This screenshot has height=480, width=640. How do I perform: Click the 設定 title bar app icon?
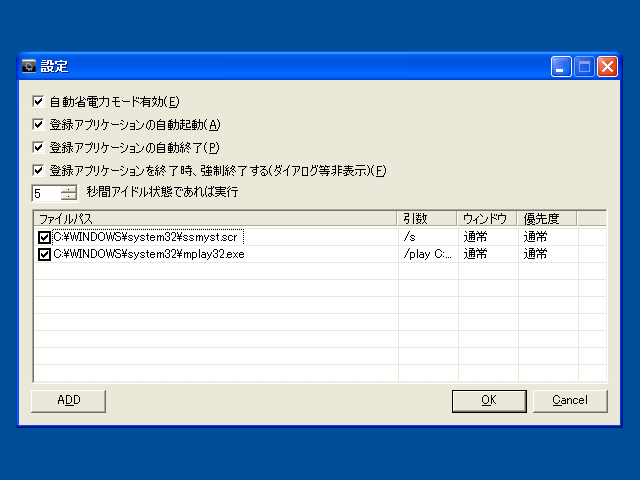pyautogui.click(x=29, y=66)
